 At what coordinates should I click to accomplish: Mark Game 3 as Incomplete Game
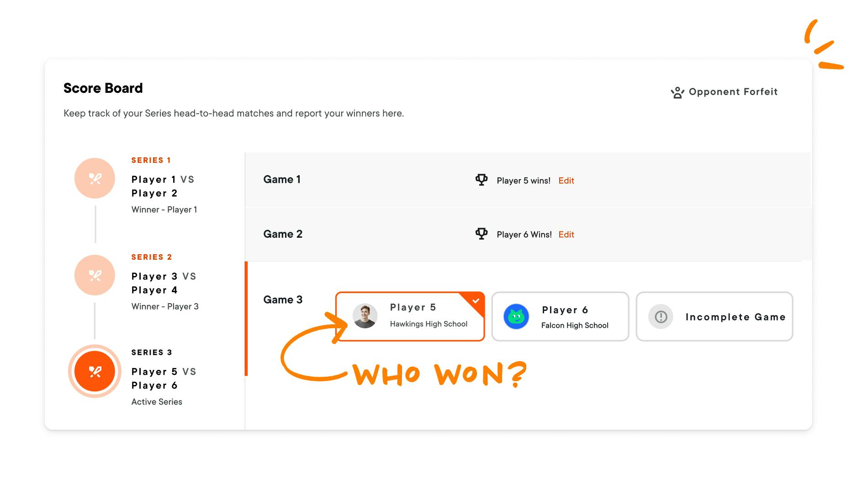tap(715, 316)
